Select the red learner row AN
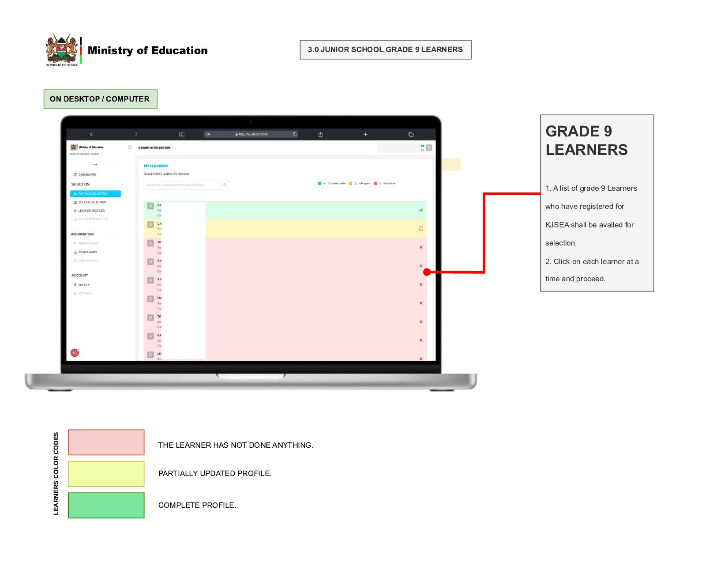 click(285, 284)
